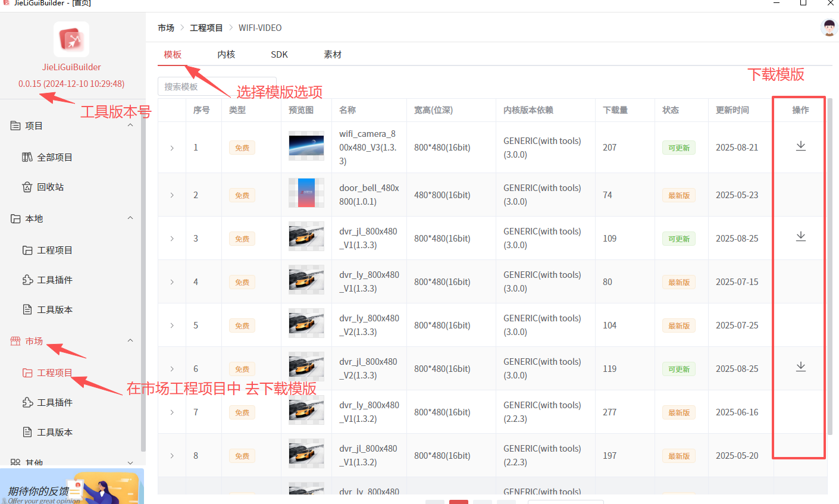Click the 期待你的反馈 feedback banner

click(x=72, y=486)
